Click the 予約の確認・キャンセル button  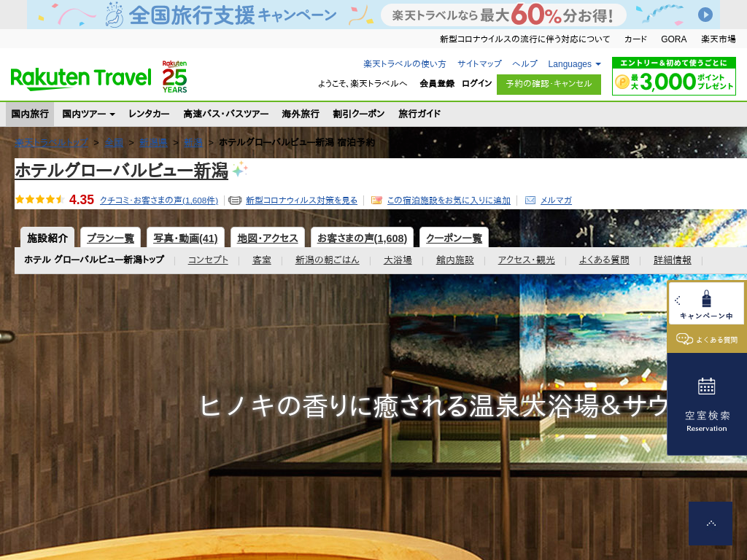click(x=549, y=85)
